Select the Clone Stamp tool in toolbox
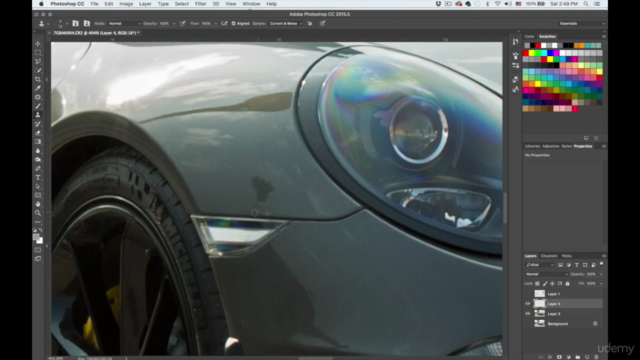640x360 pixels. click(x=38, y=115)
